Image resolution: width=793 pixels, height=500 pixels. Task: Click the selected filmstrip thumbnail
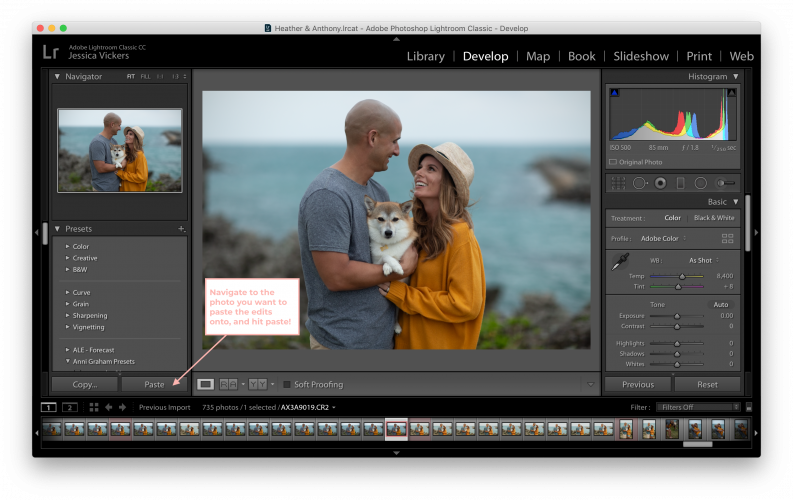click(396, 429)
